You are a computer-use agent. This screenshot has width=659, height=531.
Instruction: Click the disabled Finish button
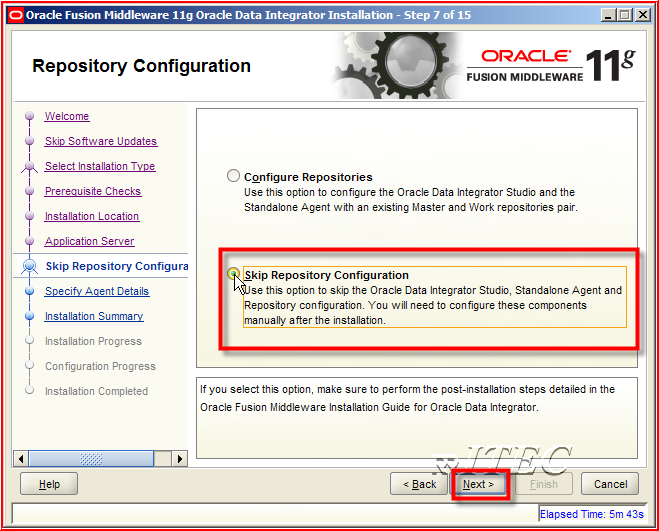(543, 484)
